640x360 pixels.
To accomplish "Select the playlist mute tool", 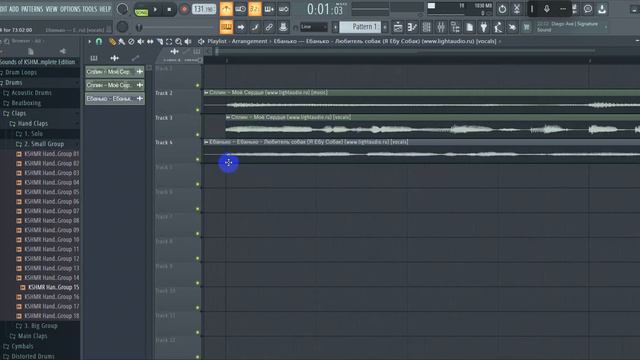I will tap(140, 41).
